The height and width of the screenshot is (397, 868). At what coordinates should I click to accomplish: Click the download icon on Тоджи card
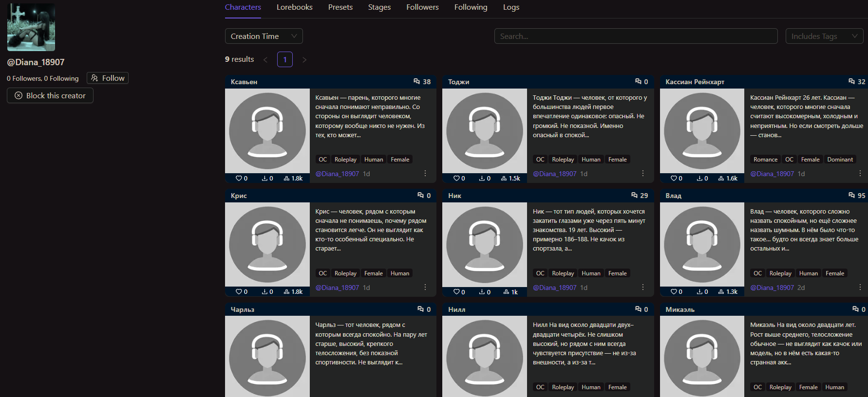[x=482, y=178]
